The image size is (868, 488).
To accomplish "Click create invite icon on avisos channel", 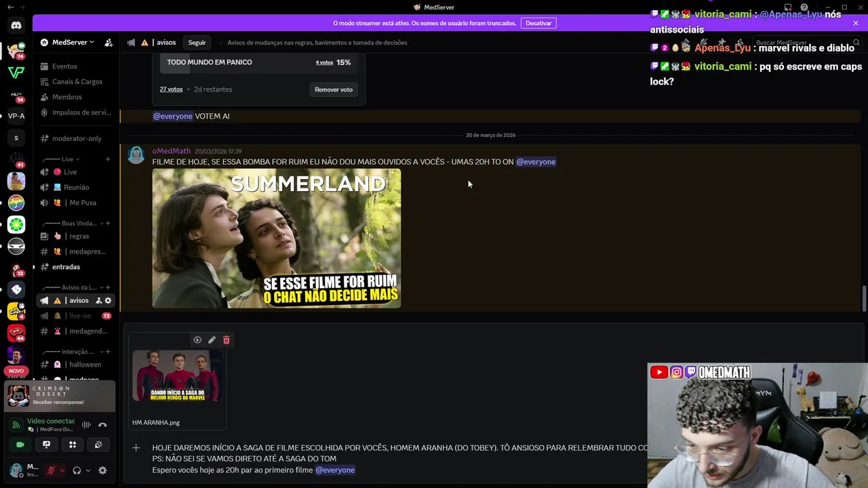I will tap(99, 300).
